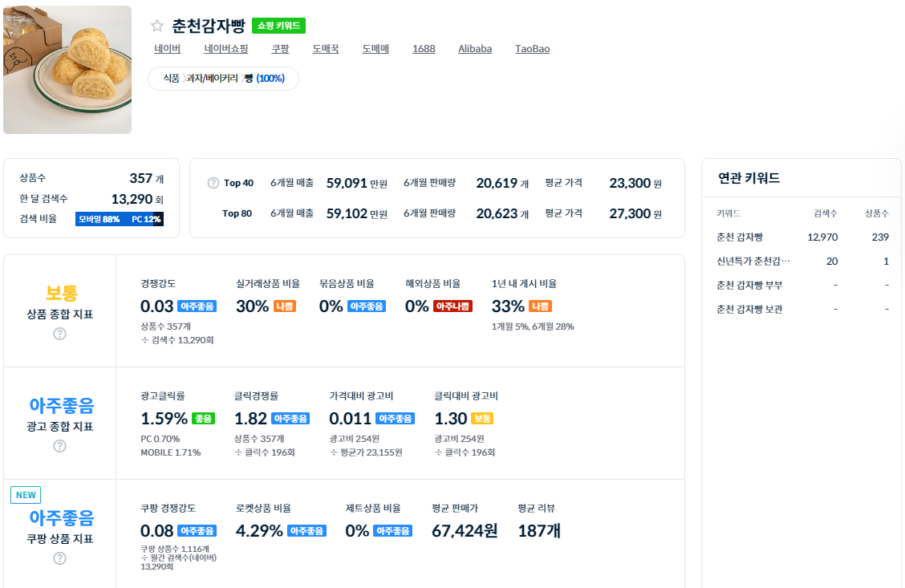The image size is (905, 588).
Task: Click the 0% 묶음상품 비율 아주좋음 badge
Action: [x=367, y=306]
